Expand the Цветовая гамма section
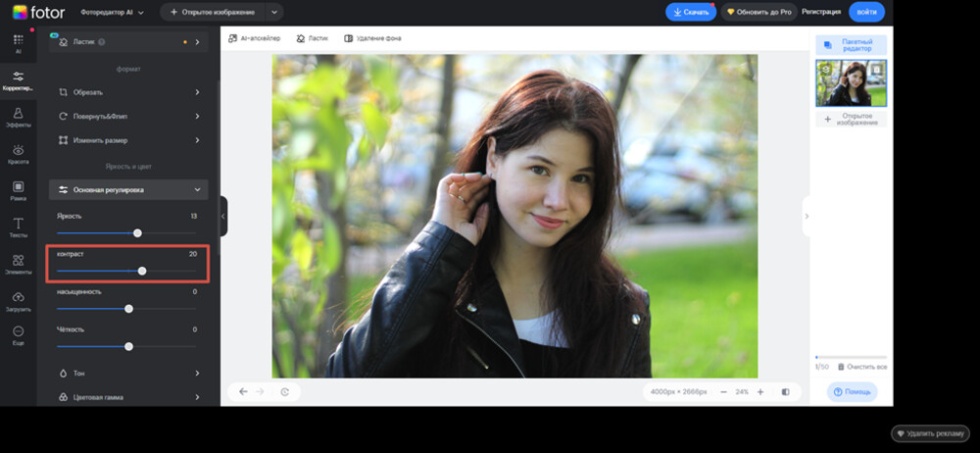 128,397
